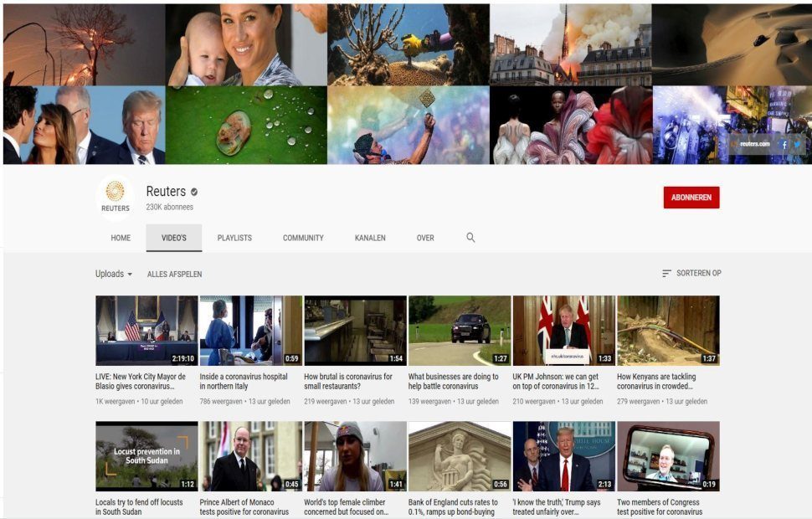This screenshot has height=519, width=812.
Task: Click title 'What businesses are doing to help battle coronavirus'
Action: pyautogui.click(x=453, y=381)
